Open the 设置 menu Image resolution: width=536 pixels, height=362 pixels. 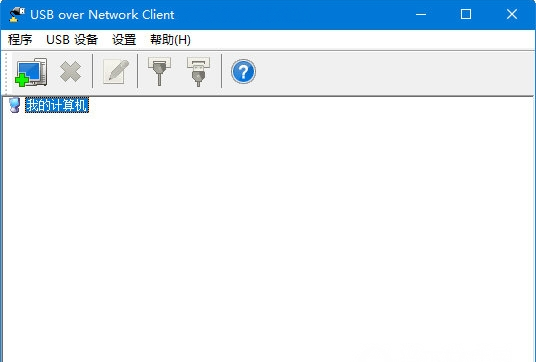point(124,40)
